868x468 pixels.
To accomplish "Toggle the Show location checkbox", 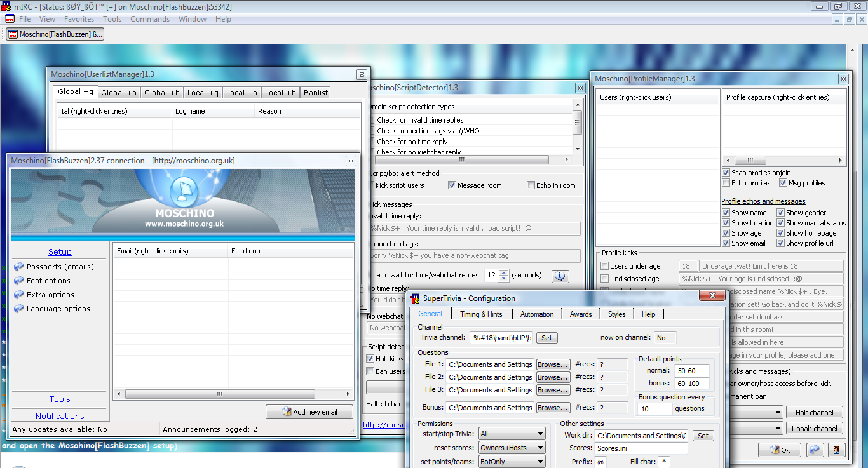I will click(x=726, y=223).
